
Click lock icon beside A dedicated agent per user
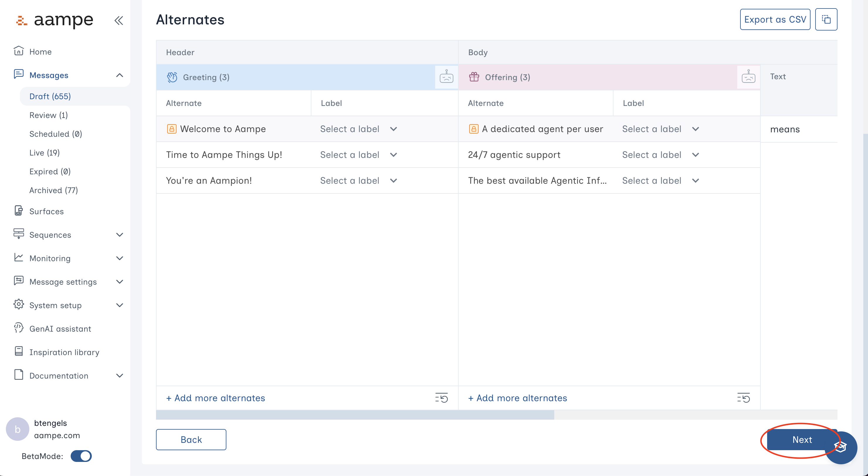pos(473,129)
